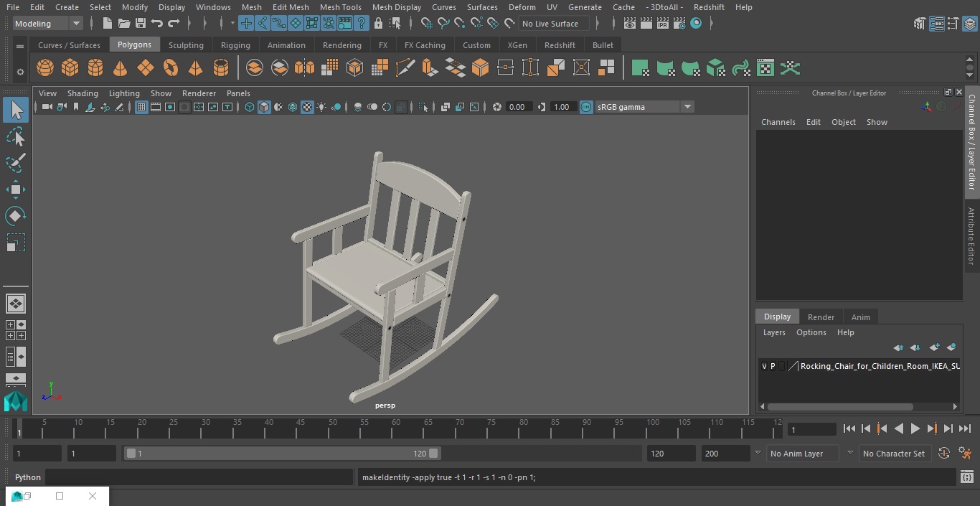Open the shelf tab menu button

(20, 47)
